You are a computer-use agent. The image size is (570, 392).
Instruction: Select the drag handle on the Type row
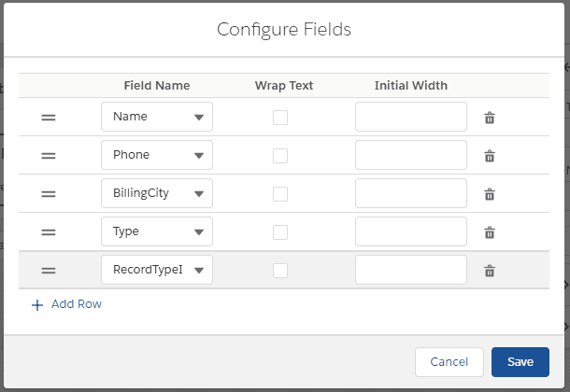(x=49, y=232)
